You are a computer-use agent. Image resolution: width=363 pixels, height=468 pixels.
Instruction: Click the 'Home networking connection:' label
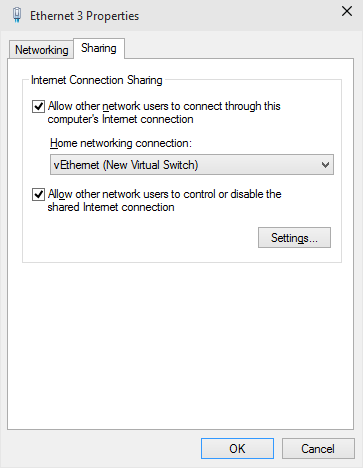click(121, 143)
